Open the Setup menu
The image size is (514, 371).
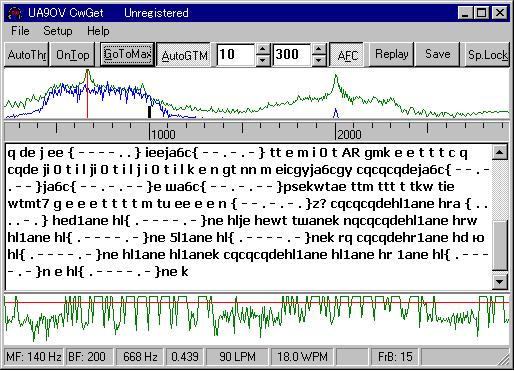pos(58,31)
